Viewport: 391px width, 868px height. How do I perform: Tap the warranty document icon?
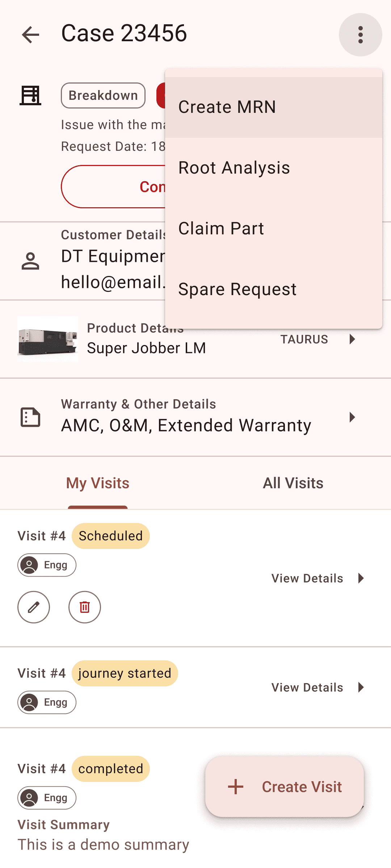30,417
